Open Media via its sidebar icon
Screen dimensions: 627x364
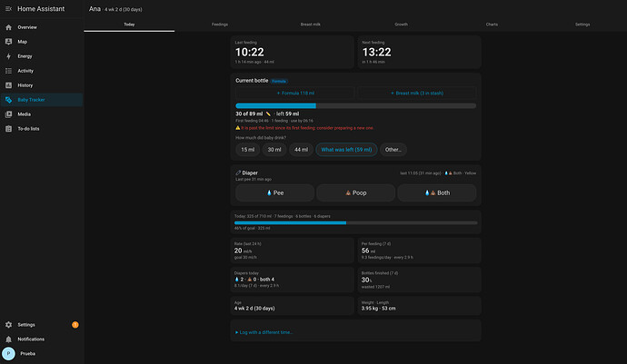coord(8,114)
